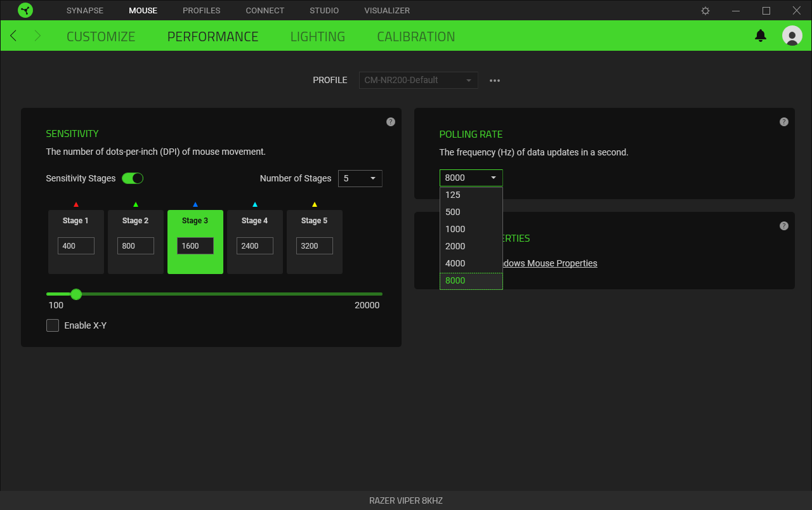
Task: Select the active Stage 3 card
Action: pyautogui.click(x=195, y=242)
